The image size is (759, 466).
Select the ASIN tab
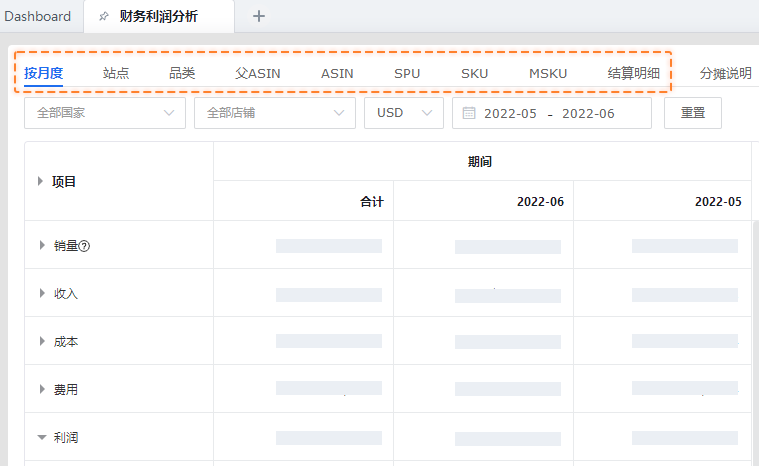337,74
